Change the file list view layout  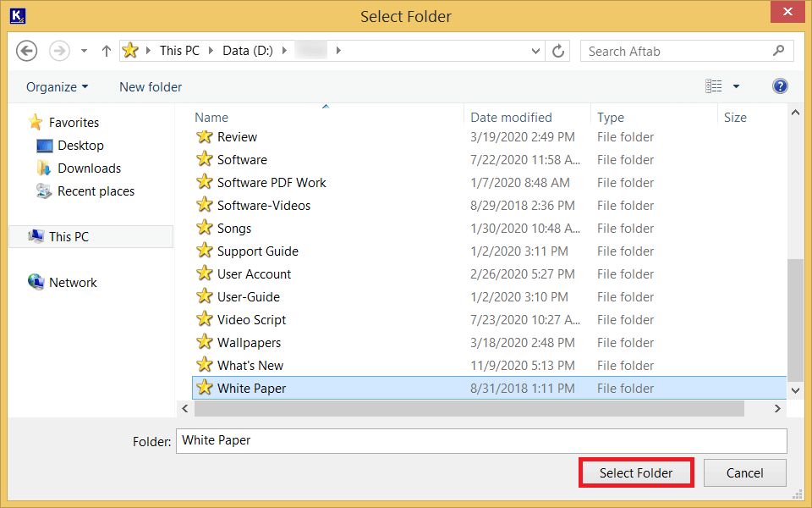(x=715, y=86)
